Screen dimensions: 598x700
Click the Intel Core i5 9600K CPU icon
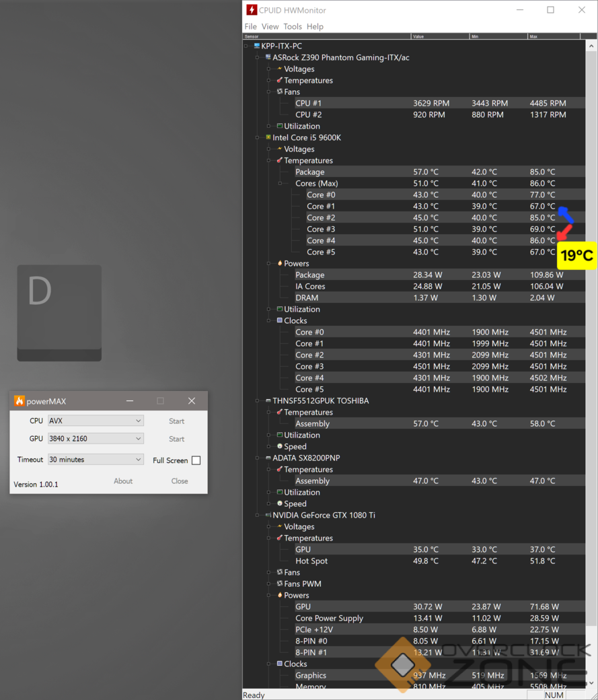tap(268, 137)
